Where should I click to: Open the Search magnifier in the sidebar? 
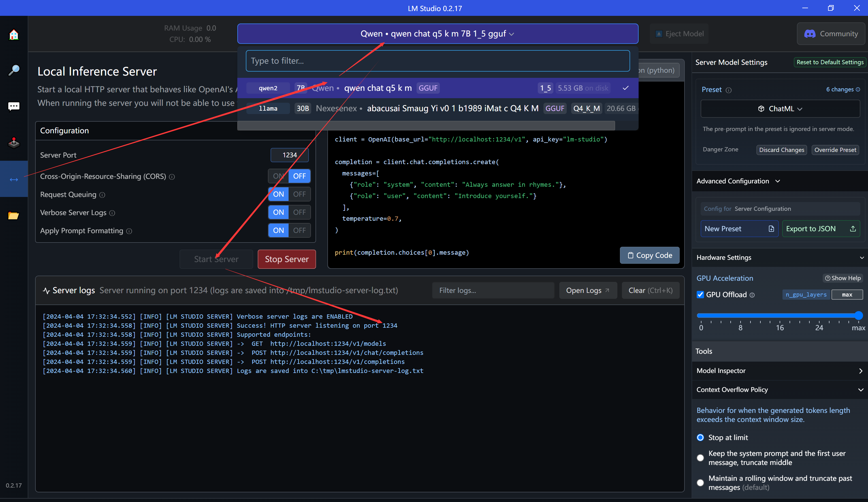14,70
